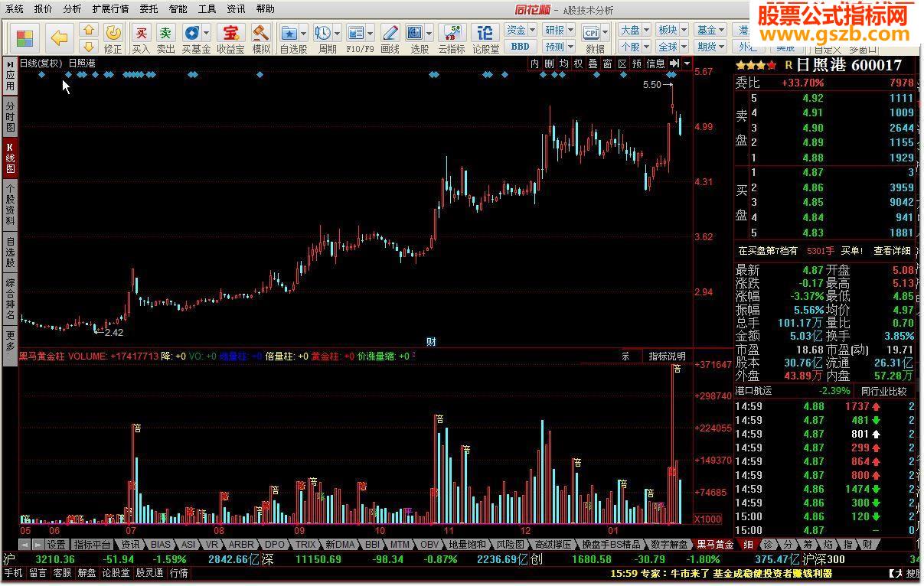924x586 pixels.
Task: Toggle the 窗 window option
Action: coord(607,63)
